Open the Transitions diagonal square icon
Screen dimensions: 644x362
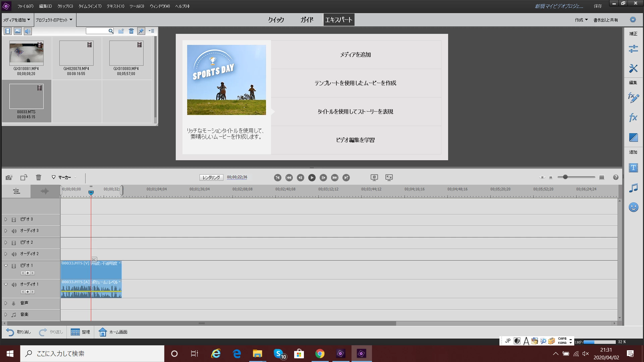click(633, 137)
